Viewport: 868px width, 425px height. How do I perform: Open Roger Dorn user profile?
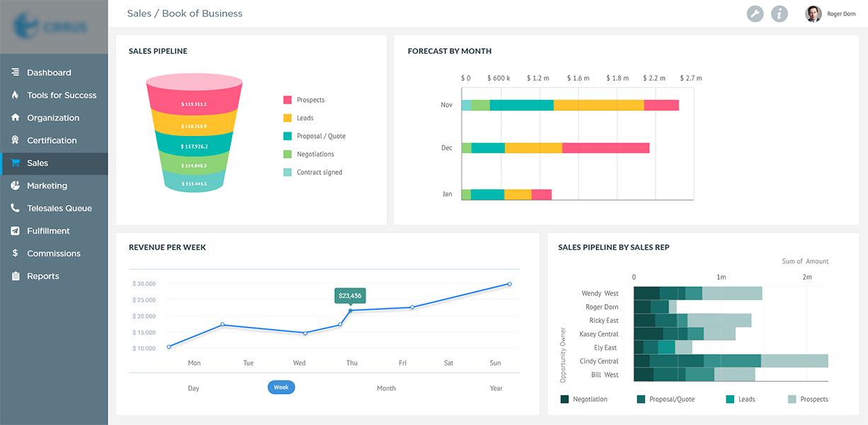tap(830, 13)
